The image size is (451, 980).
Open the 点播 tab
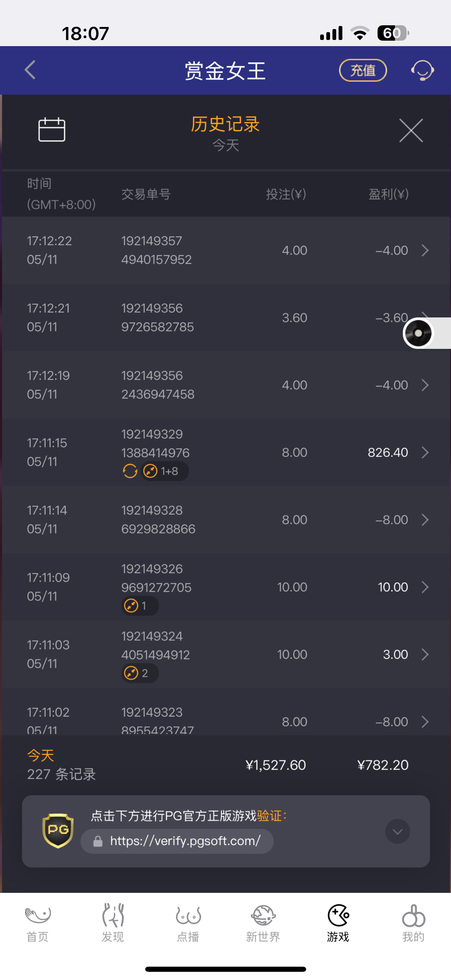188,922
